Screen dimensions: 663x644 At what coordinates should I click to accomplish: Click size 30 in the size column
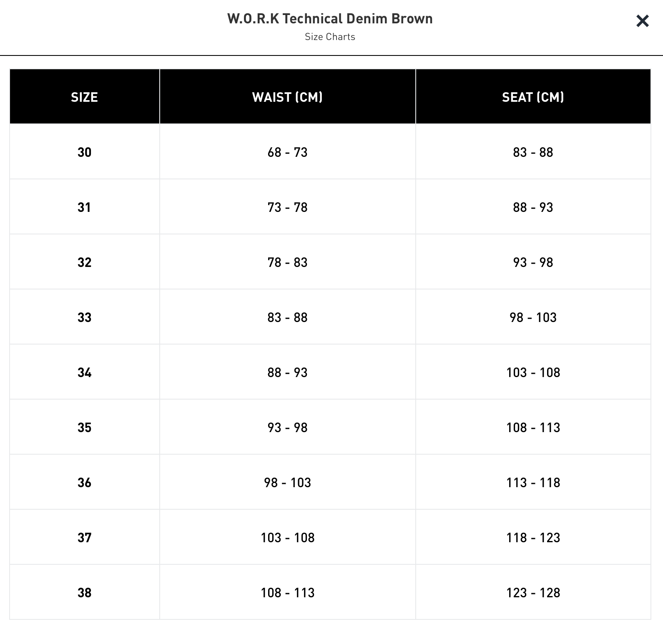(84, 152)
